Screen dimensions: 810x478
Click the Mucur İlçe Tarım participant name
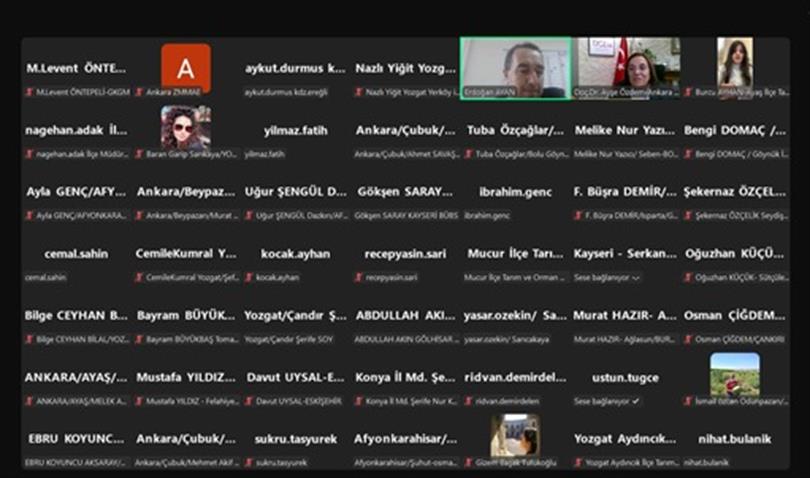click(x=516, y=254)
